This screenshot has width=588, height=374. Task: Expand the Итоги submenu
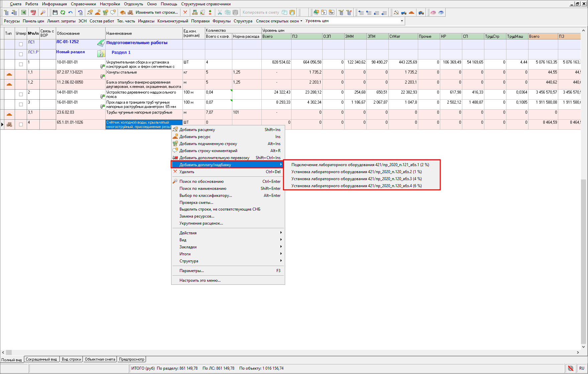click(228, 254)
